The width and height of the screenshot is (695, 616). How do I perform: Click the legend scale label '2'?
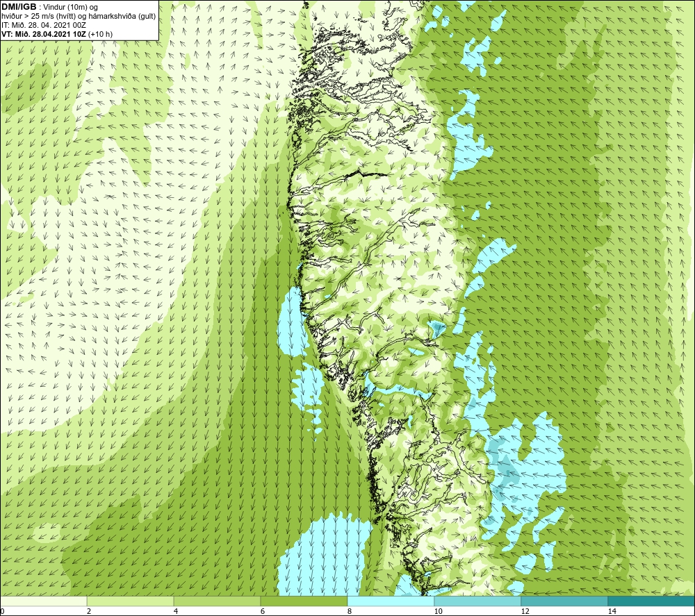click(89, 611)
